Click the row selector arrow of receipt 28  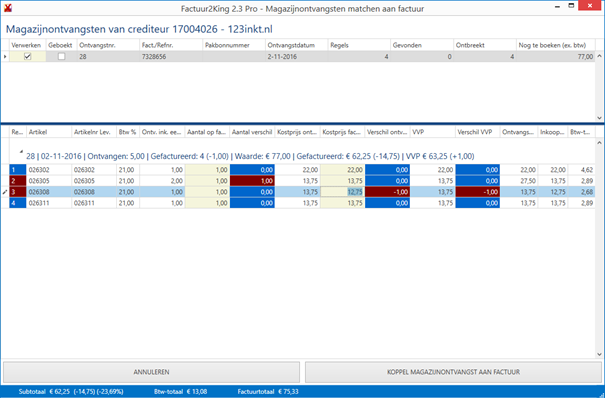5,57
